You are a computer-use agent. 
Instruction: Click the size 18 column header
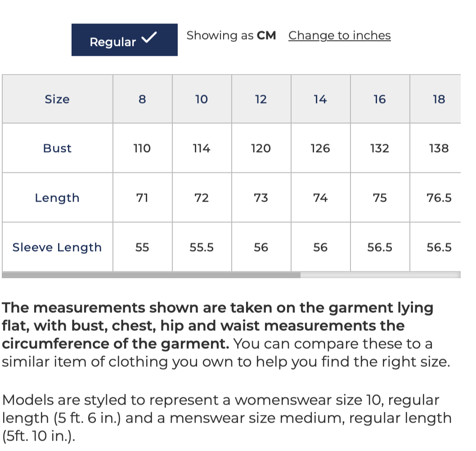pyautogui.click(x=436, y=99)
